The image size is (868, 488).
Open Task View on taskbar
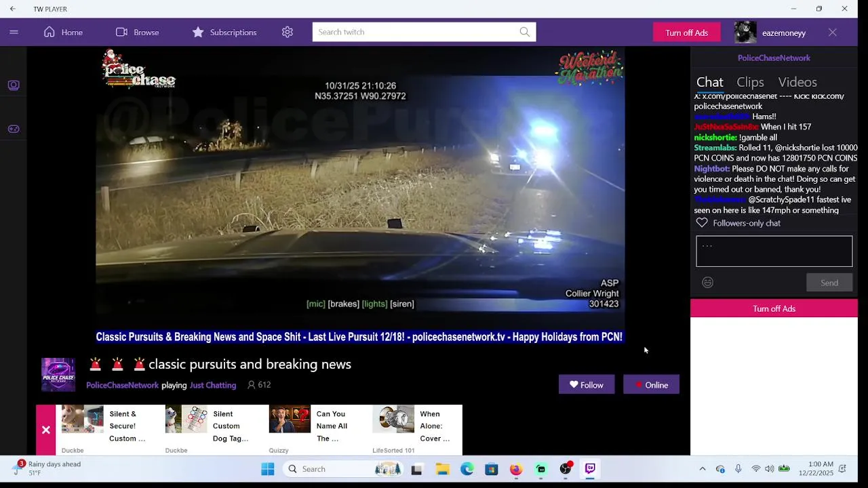417,469
